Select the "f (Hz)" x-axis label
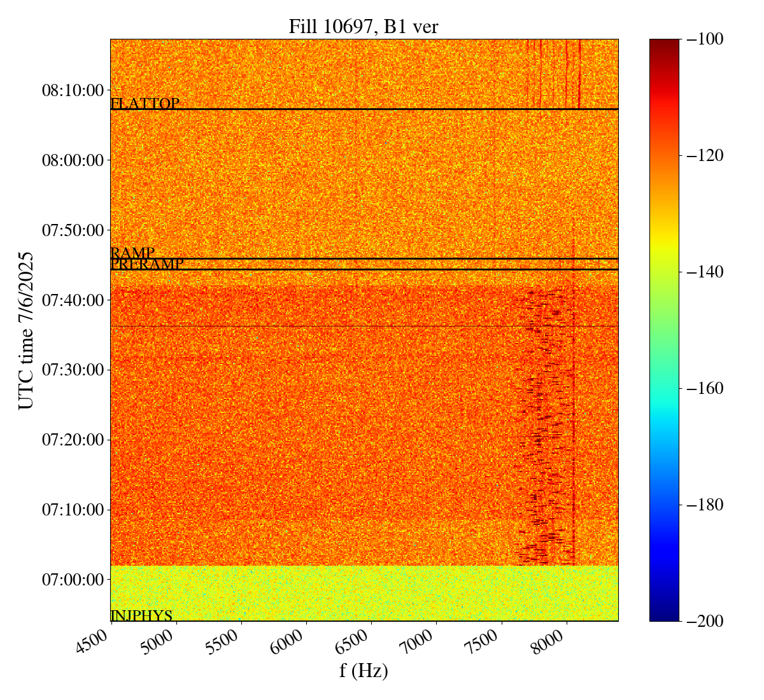 click(364, 671)
